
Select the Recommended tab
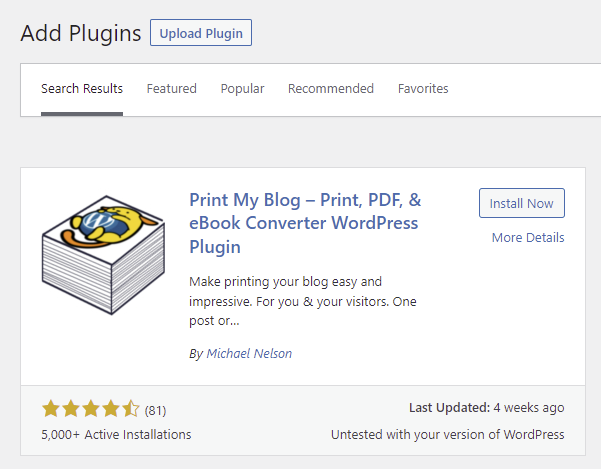point(331,89)
